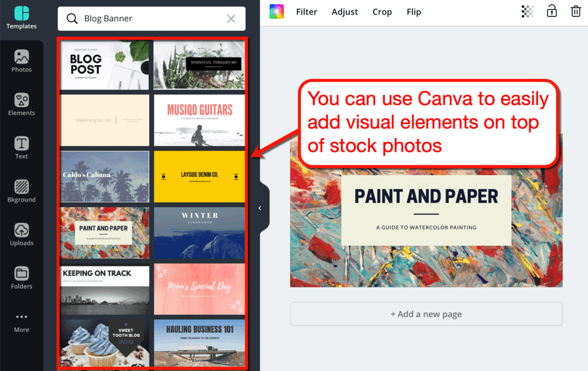Screen dimensions: 588x371
Task: Toggle the lock on the selected element
Action: point(552,11)
